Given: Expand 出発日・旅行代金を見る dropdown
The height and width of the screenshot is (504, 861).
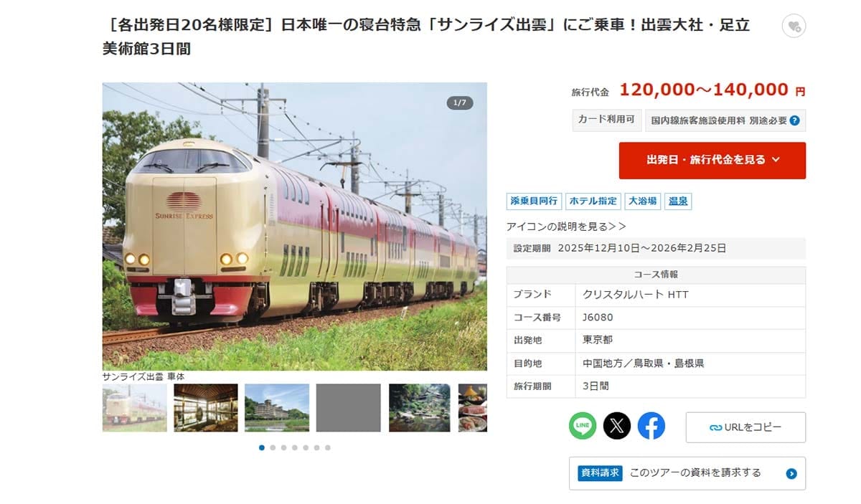Looking at the screenshot, I should point(712,160).
